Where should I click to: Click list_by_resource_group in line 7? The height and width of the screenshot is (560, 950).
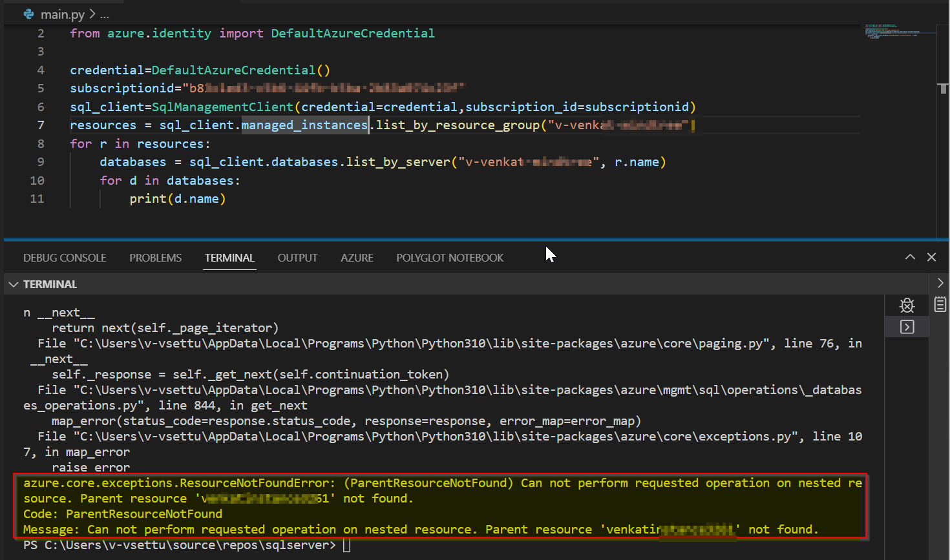point(458,125)
